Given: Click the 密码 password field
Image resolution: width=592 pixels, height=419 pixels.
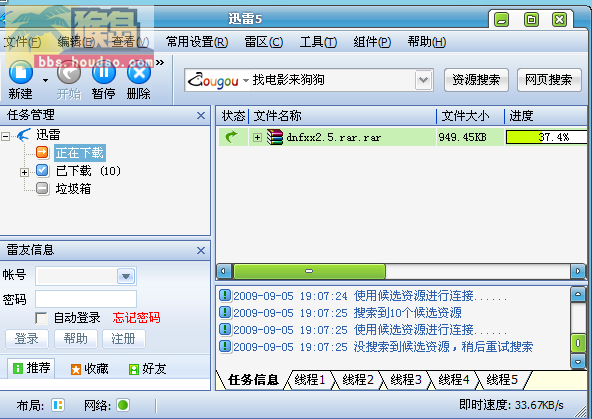Looking at the screenshot, I should point(86,299).
